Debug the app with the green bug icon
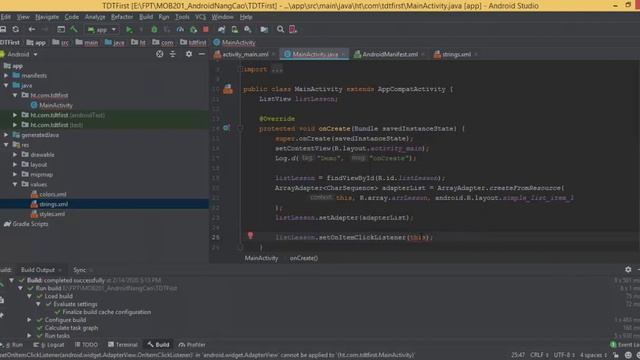Image resolution: width=640 pixels, height=360 pixels. coord(154,29)
